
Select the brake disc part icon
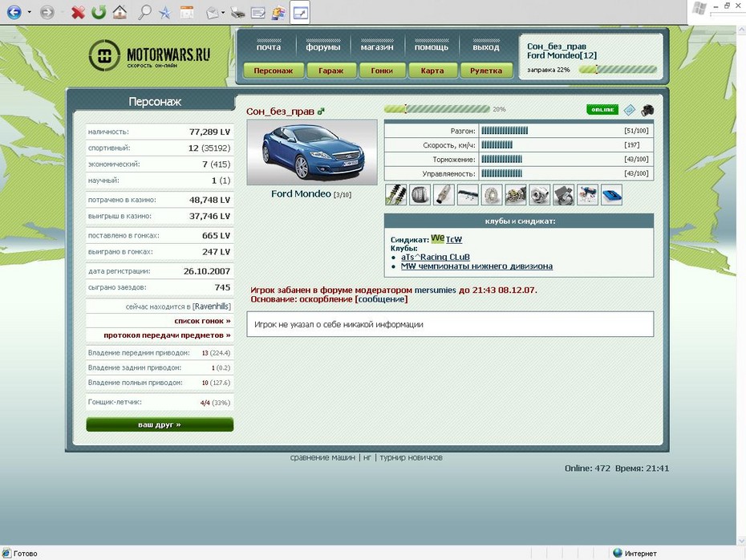pos(492,195)
